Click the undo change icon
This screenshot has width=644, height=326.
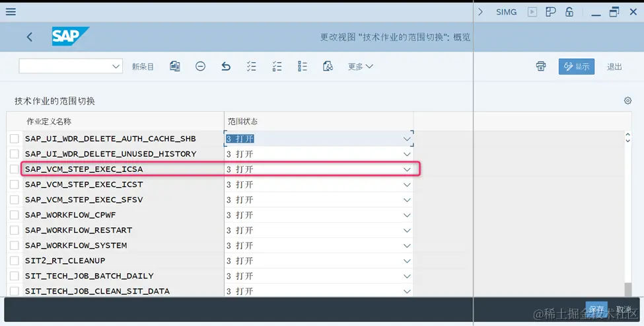click(x=226, y=66)
